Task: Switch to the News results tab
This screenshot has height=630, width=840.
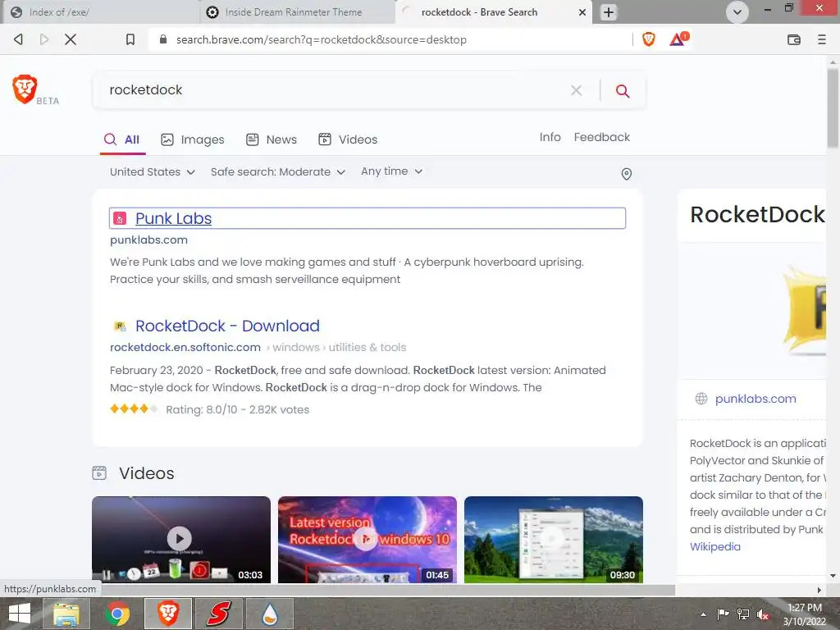Action: coord(272,139)
